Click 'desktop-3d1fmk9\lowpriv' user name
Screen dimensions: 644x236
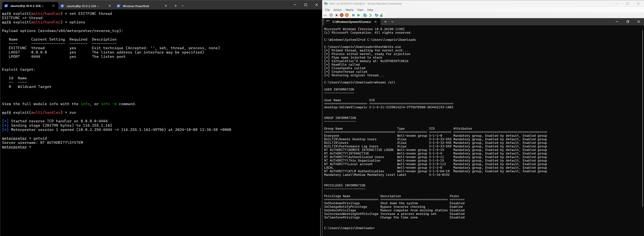tap(346, 107)
